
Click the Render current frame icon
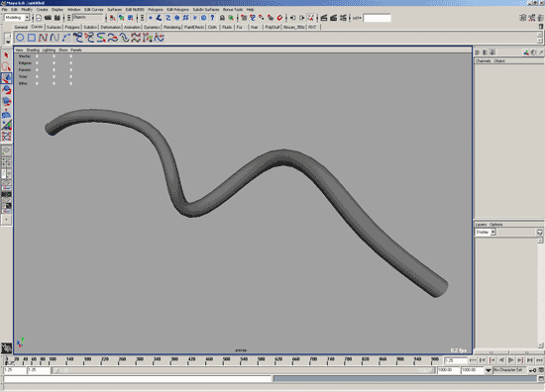coord(324,18)
